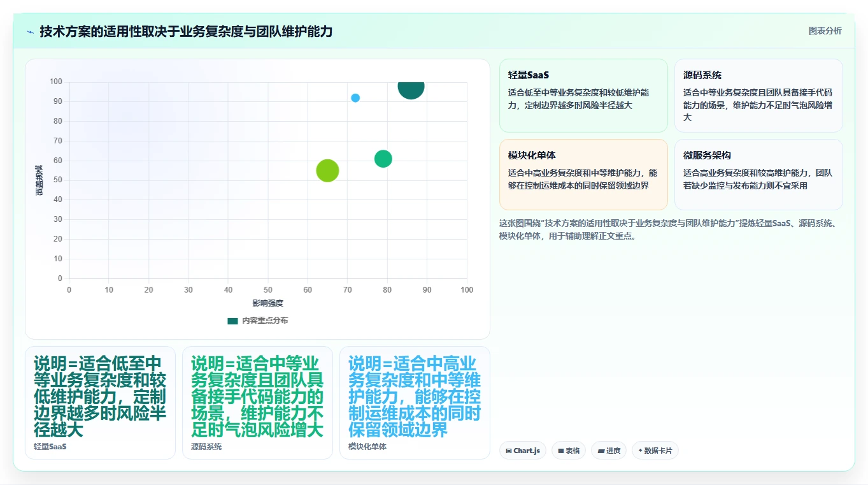Open the 模块化单体 highlighted card
The width and height of the screenshot is (868, 485).
tap(583, 175)
